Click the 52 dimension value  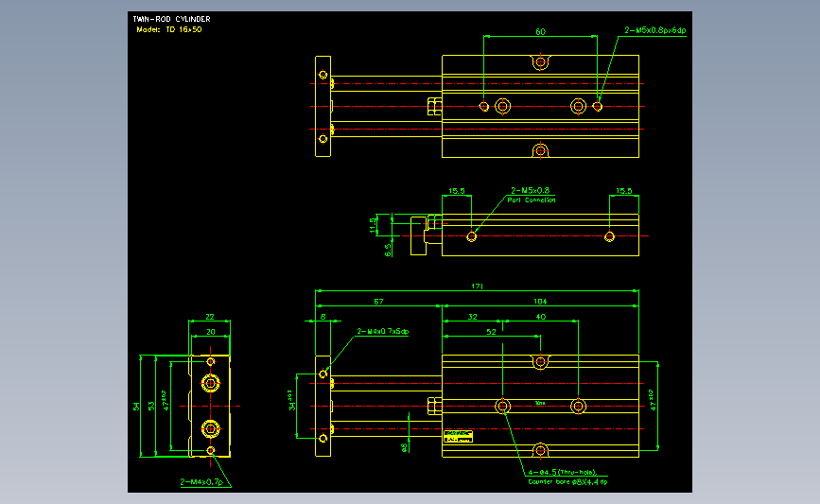pyautogui.click(x=491, y=332)
